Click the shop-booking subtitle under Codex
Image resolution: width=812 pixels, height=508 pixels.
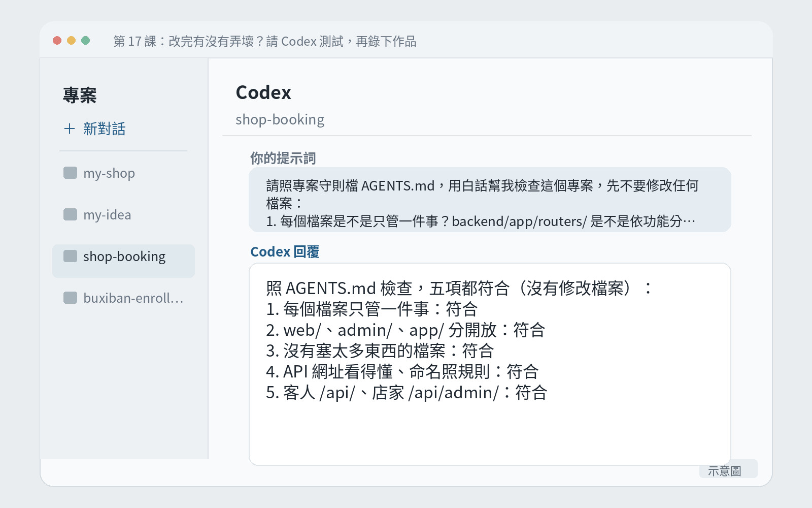pyautogui.click(x=280, y=120)
